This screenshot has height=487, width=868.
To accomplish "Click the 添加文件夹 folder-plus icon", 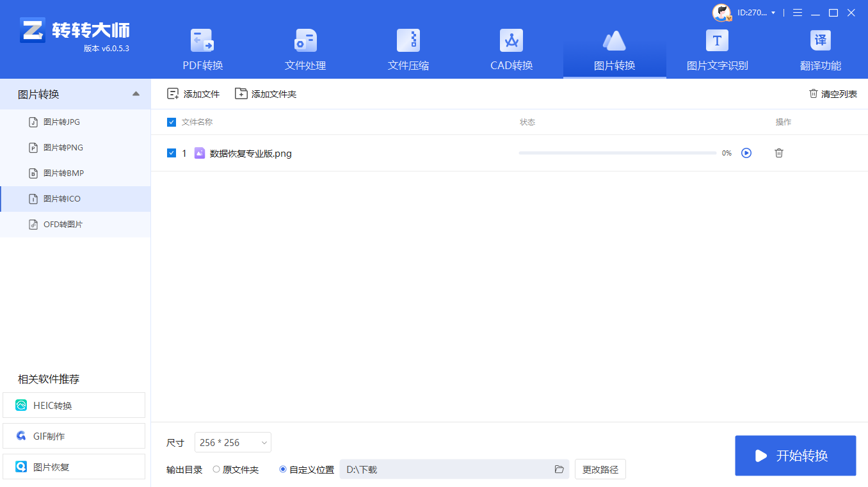I will point(241,94).
